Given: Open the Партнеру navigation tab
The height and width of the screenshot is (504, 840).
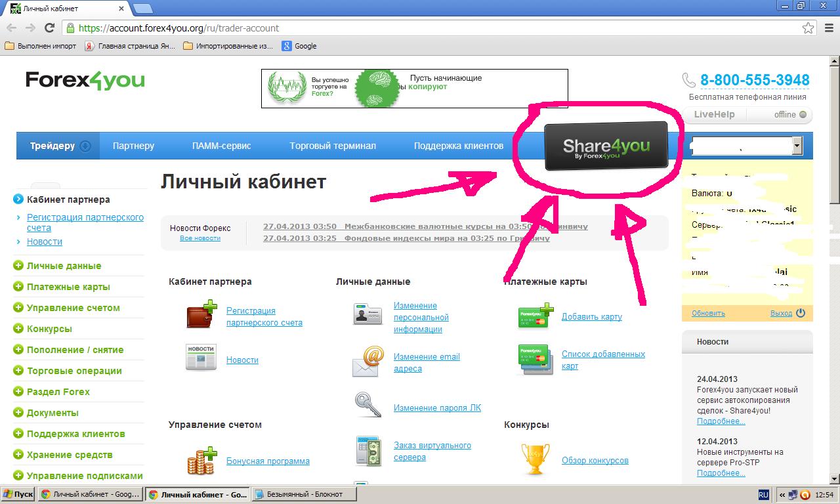Looking at the screenshot, I should tap(133, 146).
